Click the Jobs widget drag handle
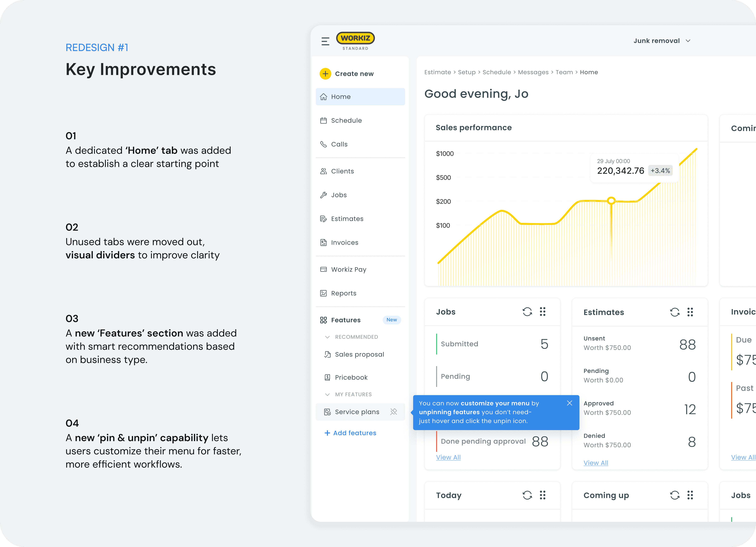Screen dimensions: 756x547 click(543, 312)
